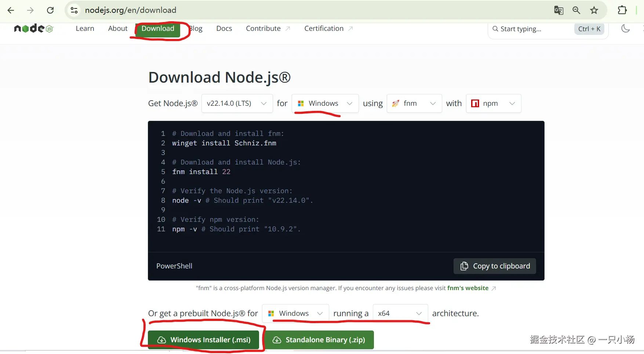This screenshot has width=644, height=354.
Task: Click the search magnifier in Start typing box
Action: (495, 29)
